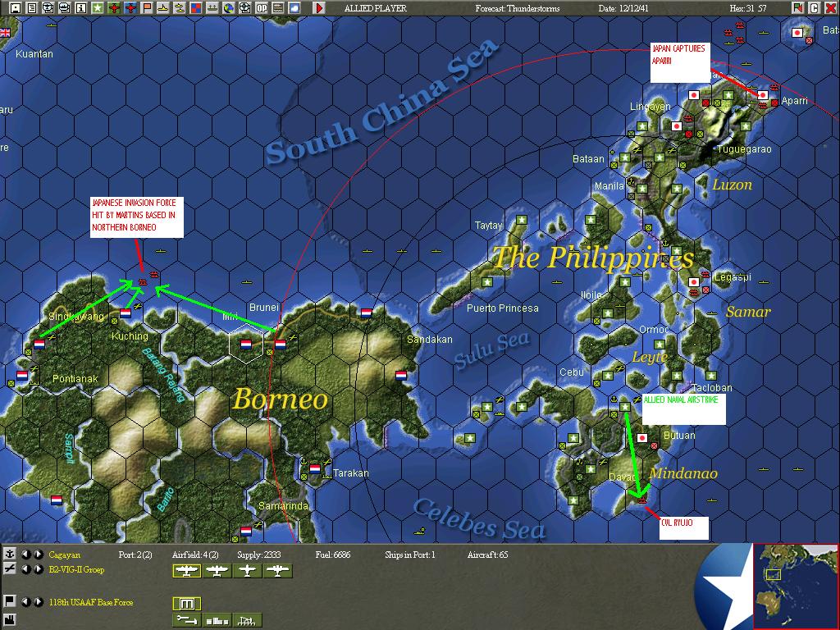Click the orange flag toolbar icon
Screen dimensions: 840x630
point(147,8)
